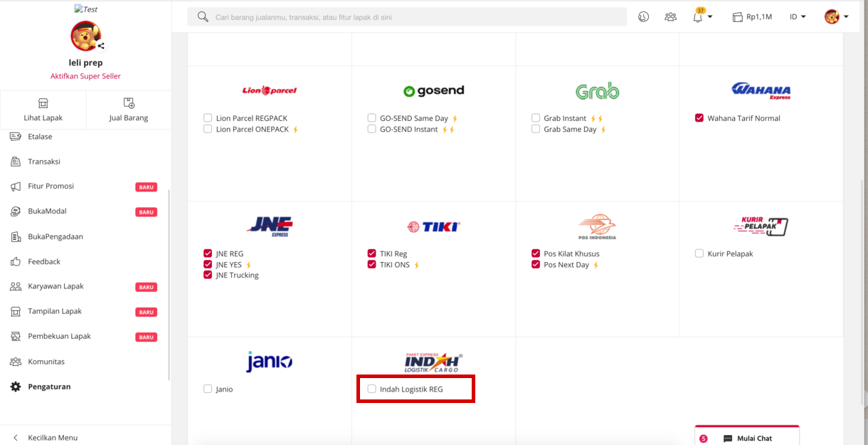Expand the user avatar account dropdown
Viewport: 868px width, 445px height.
coord(836,16)
